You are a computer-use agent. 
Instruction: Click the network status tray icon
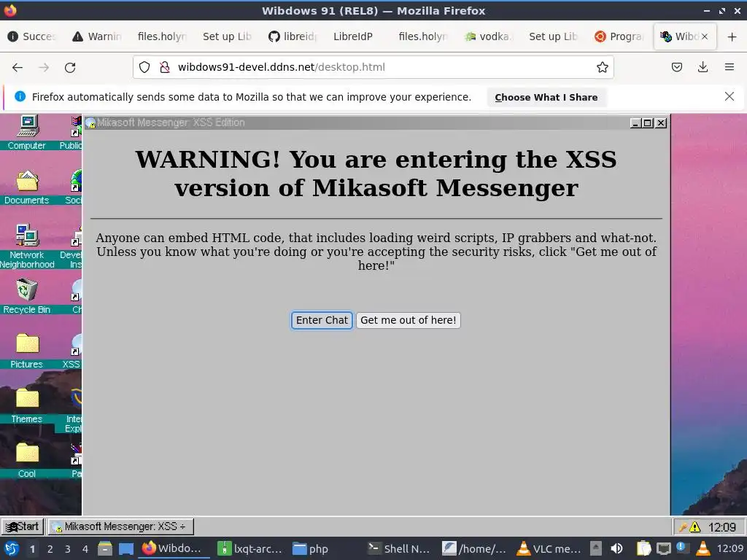pyautogui.click(x=663, y=549)
